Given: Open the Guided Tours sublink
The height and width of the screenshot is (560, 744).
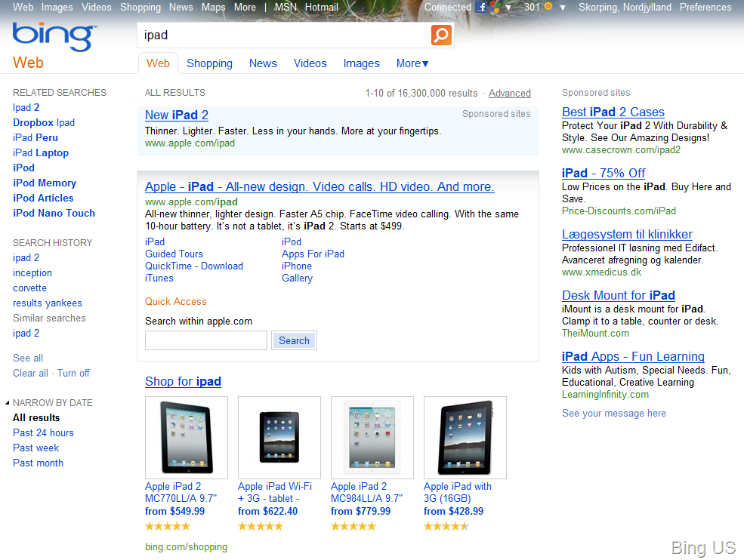Looking at the screenshot, I should (x=174, y=254).
